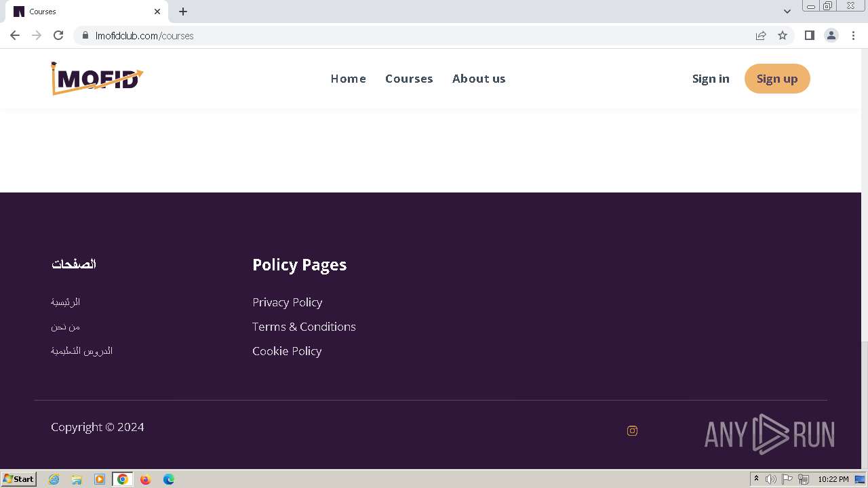The image size is (868, 488).
Task: Click the من نحن footer link
Action: [65, 326]
